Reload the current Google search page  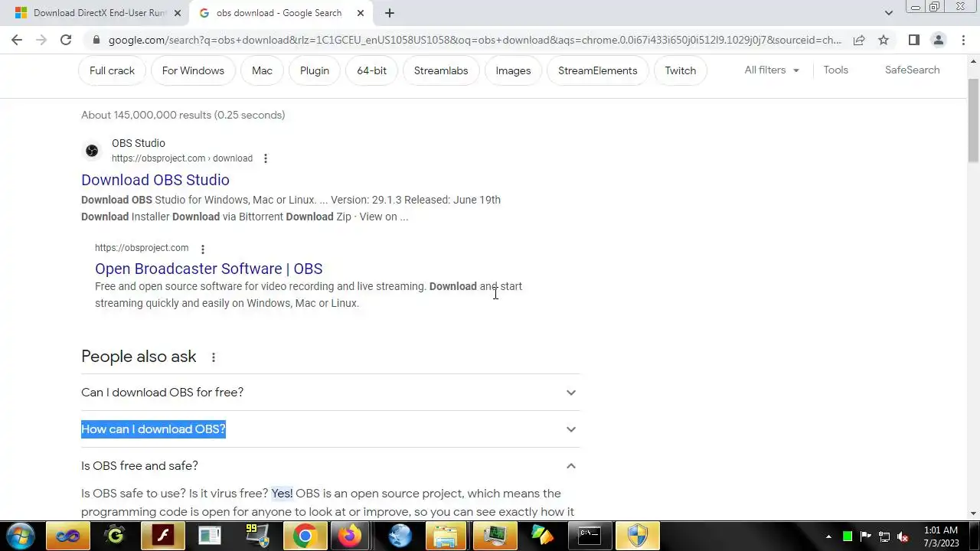pos(66,40)
